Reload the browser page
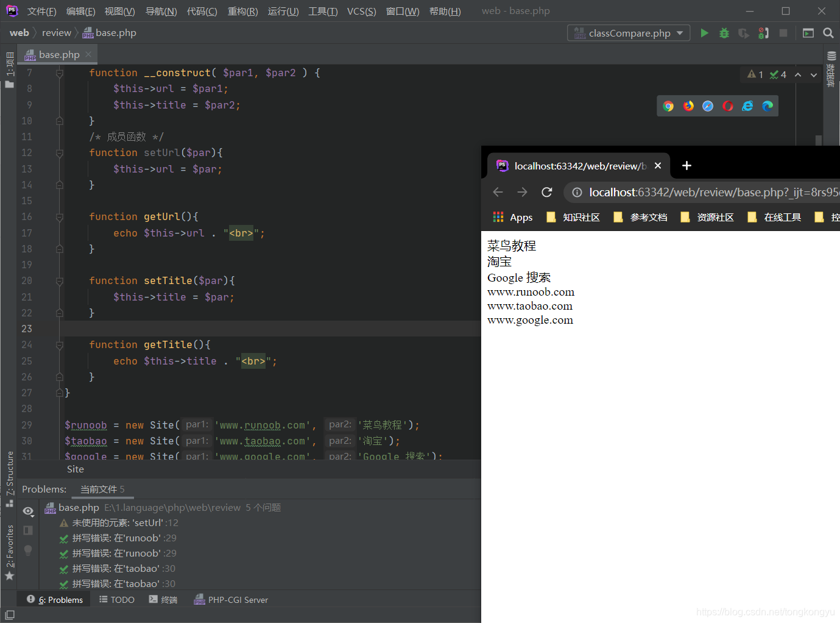This screenshot has width=840, height=623. (x=547, y=192)
